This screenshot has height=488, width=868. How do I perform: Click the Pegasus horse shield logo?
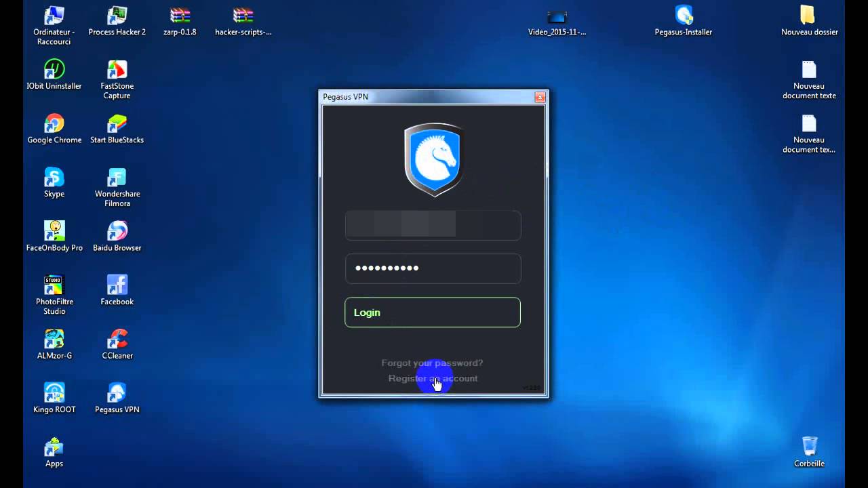pos(433,159)
